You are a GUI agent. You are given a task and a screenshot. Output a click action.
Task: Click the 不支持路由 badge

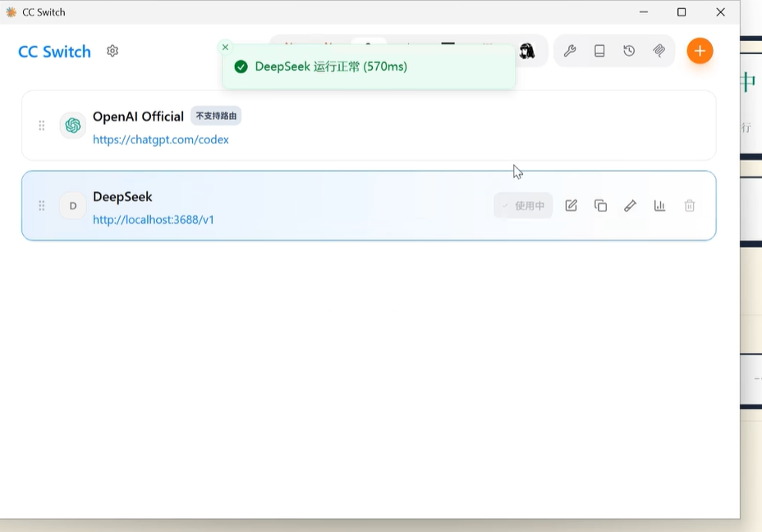coord(216,116)
